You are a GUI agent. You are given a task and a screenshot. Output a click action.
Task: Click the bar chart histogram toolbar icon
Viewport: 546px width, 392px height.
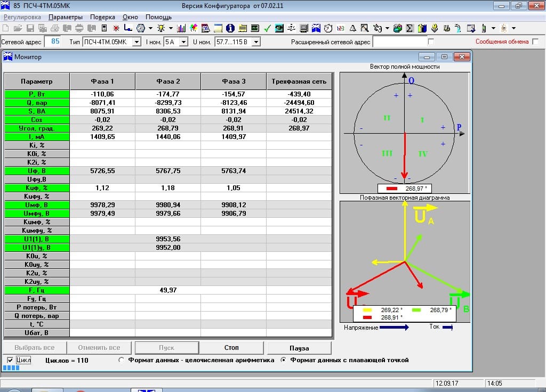tap(181, 28)
